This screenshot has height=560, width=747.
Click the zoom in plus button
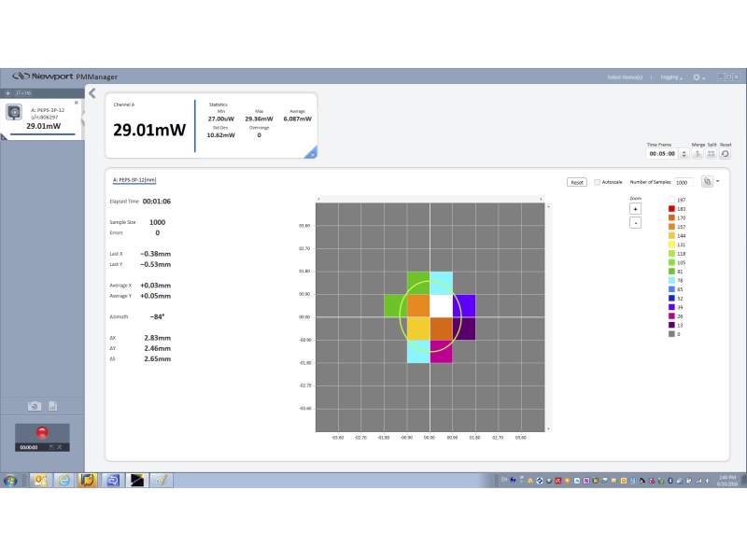tap(636, 209)
